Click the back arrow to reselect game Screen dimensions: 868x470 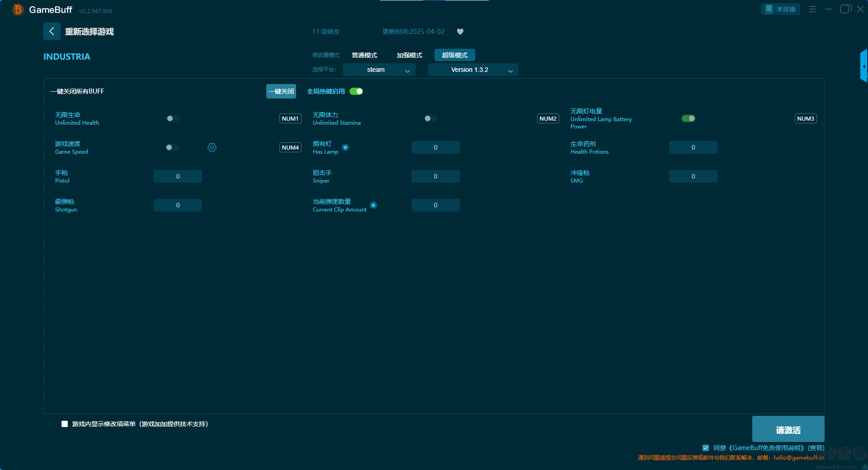pyautogui.click(x=52, y=31)
